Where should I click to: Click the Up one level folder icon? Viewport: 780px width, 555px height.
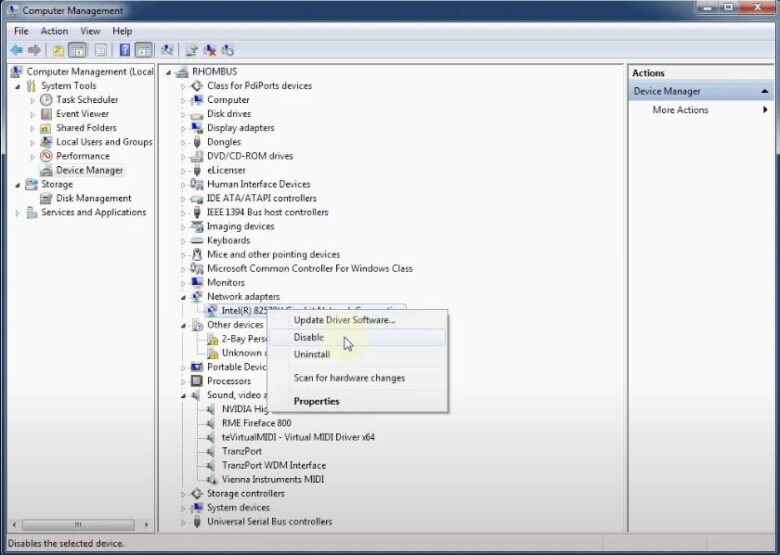pos(59,50)
